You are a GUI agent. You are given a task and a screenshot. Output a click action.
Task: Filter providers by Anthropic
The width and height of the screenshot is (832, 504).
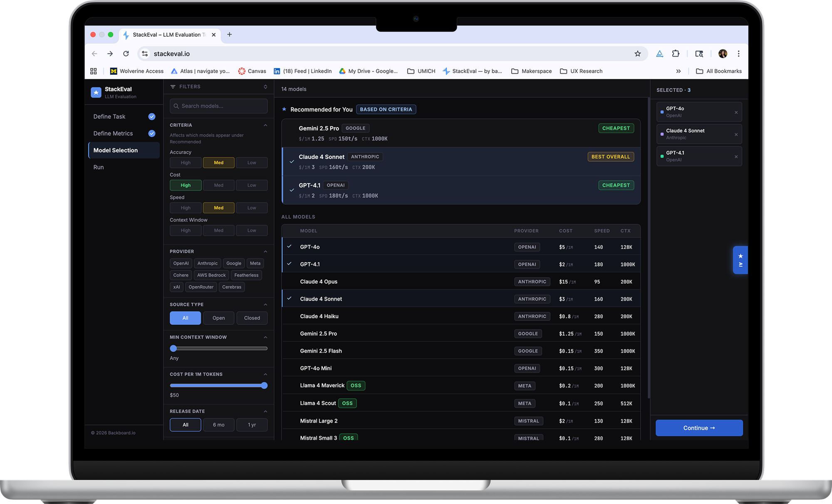point(207,263)
